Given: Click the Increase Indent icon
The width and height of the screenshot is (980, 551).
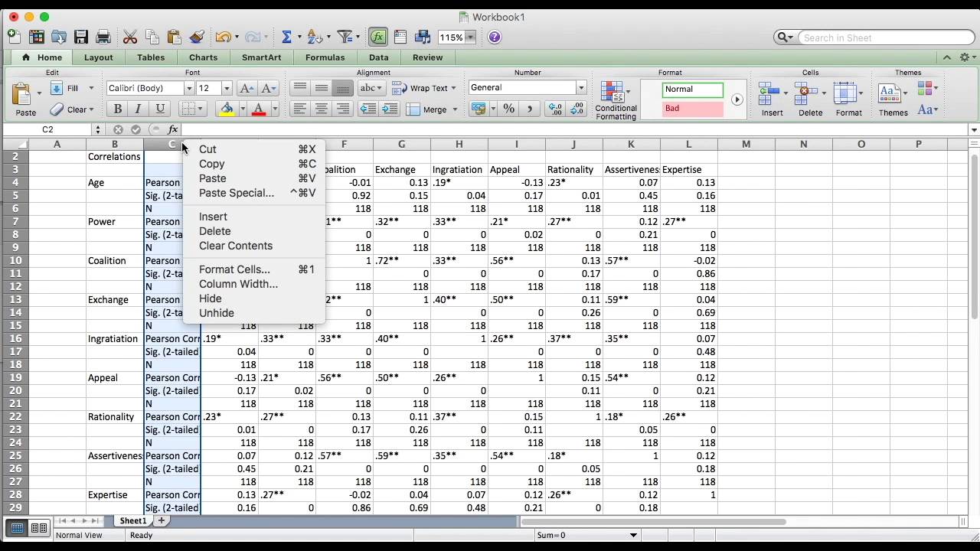Looking at the screenshot, I should (x=390, y=109).
